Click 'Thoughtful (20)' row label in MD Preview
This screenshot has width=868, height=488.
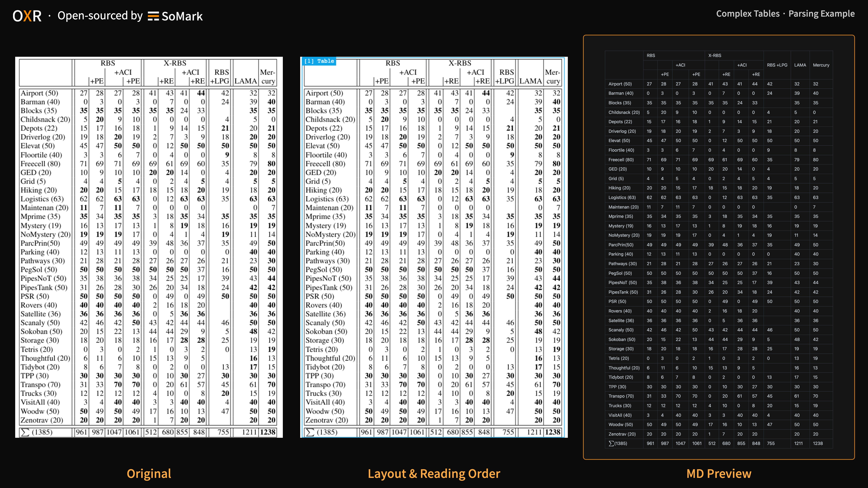(624, 368)
